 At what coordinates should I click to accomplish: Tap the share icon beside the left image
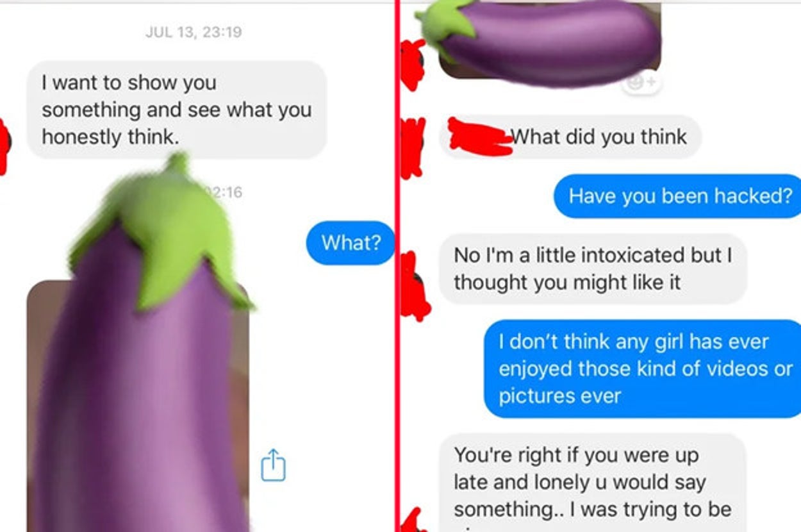[x=274, y=465]
